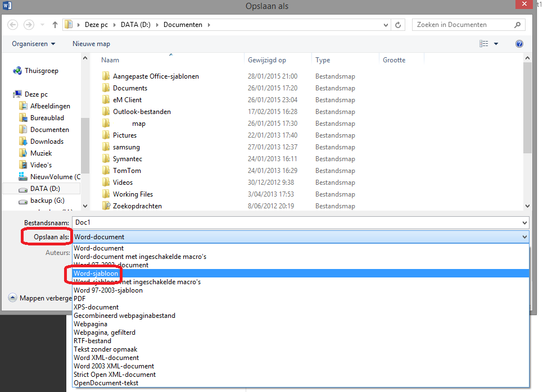Click the folder icon beside TomTom

[106, 171]
